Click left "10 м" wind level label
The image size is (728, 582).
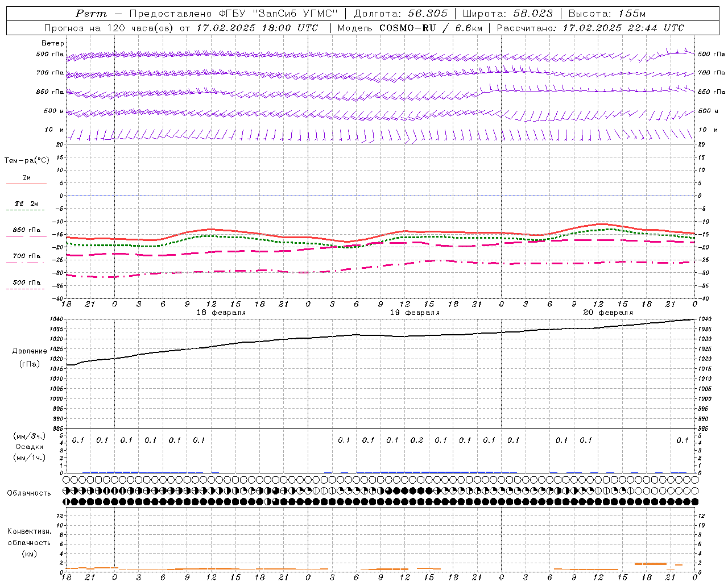coord(55,130)
